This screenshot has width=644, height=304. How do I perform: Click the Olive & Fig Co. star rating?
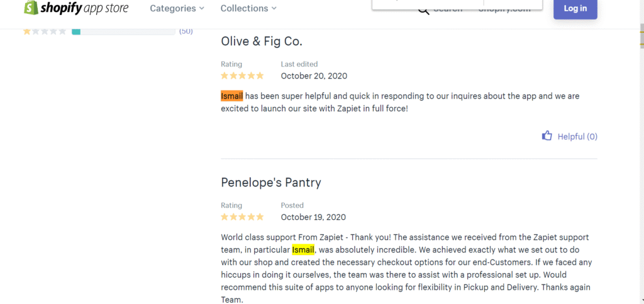242,76
